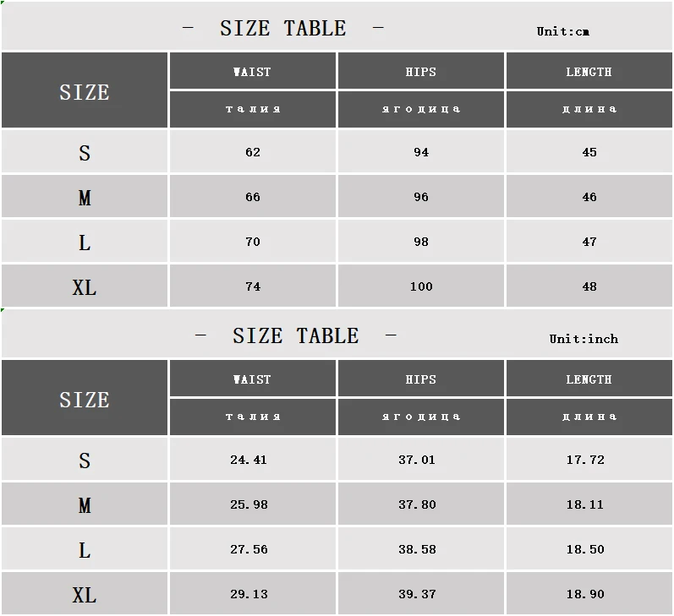This screenshot has height=616, width=674.
Task: Click the Unit:inch label
Action: [x=584, y=339]
